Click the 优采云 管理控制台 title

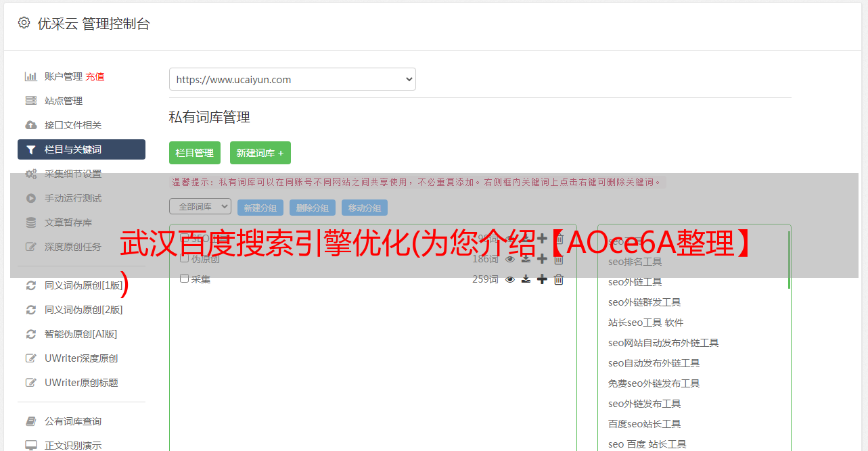[93, 24]
